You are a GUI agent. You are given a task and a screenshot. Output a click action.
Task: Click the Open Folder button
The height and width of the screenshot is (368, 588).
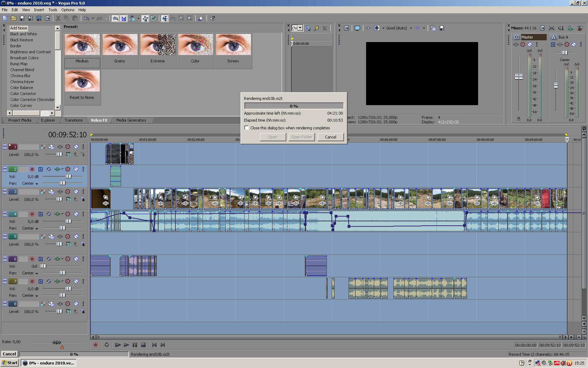point(301,137)
